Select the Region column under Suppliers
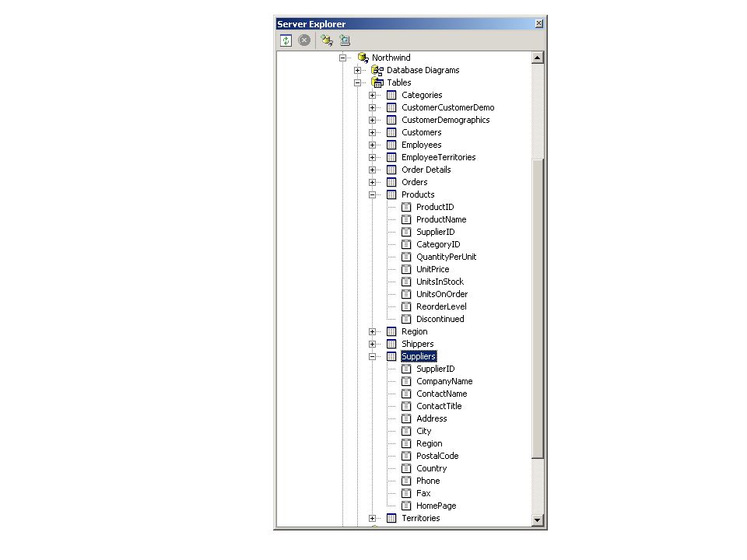The image size is (747, 560). pos(430,444)
